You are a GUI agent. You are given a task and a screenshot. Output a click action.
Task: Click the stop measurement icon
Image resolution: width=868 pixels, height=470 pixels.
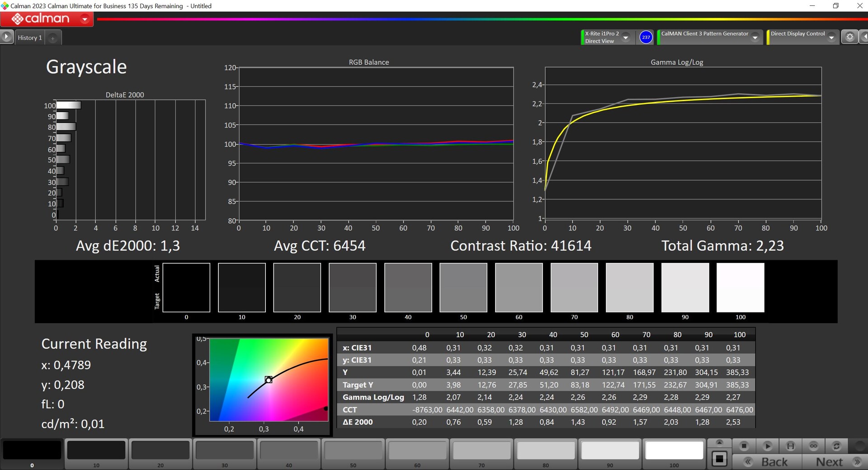744,446
